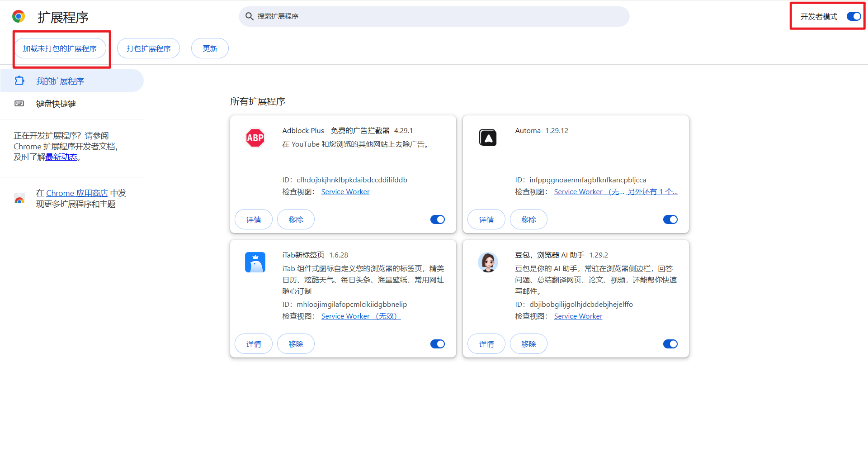The height and width of the screenshot is (467, 868).
Task: Toggle off the 豆包 AI assistant extension
Action: (x=670, y=344)
